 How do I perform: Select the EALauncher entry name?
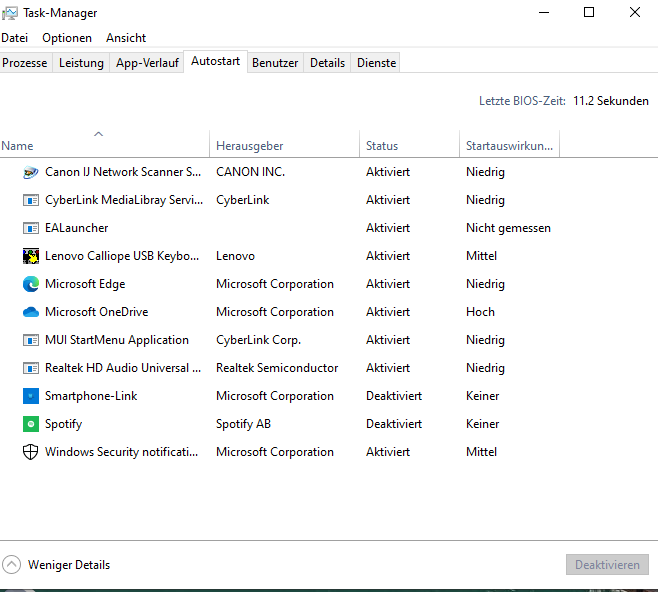(76, 228)
